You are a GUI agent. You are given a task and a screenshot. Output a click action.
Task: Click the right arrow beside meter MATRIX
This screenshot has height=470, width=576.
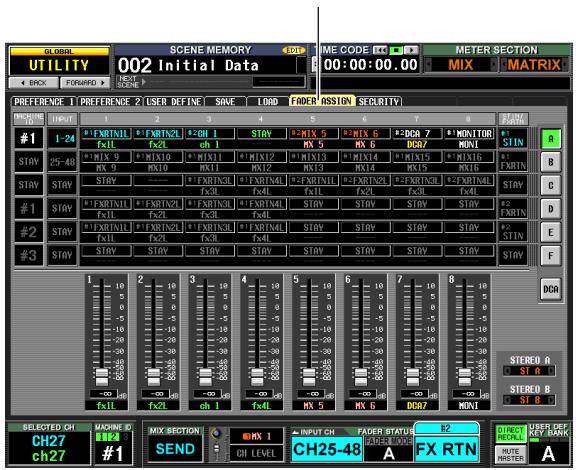point(565,65)
